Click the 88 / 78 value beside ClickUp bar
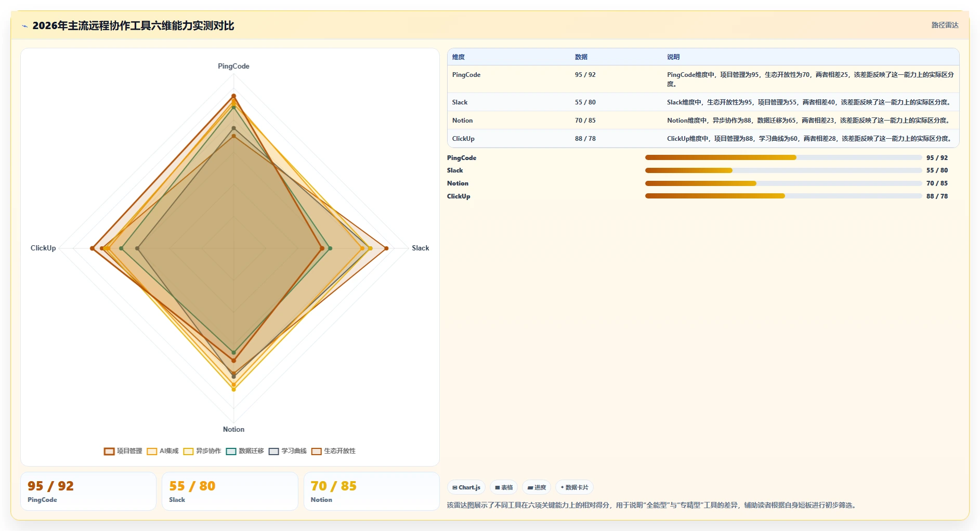Image resolution: width=980 pixels, height=531 pixels. click(937, 196)
